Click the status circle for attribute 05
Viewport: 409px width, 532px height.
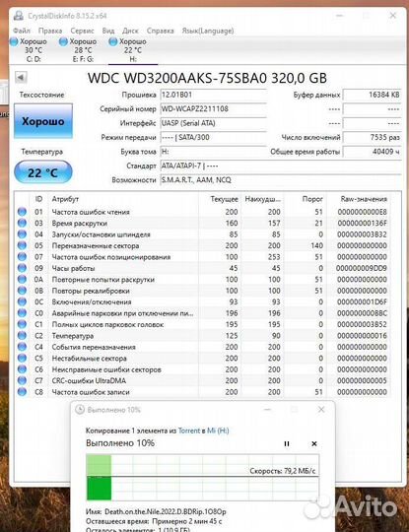coord(22,245)
